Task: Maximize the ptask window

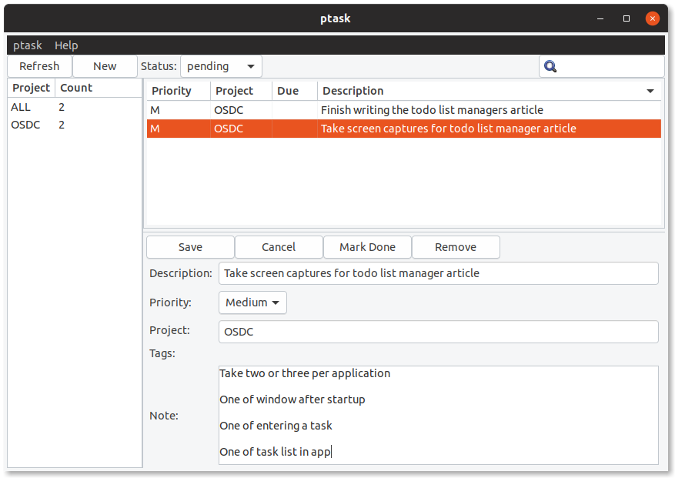Action: click(x=626, y=18)
